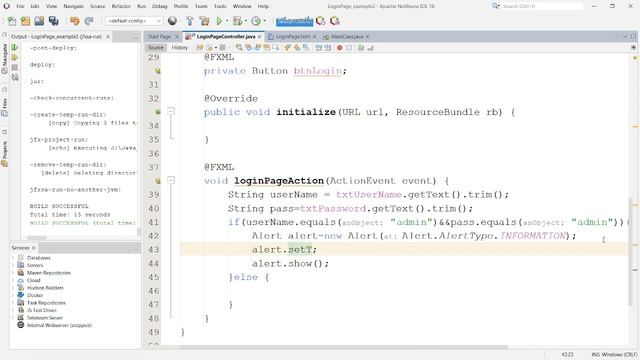This screenshot has width=640, height=360.
Task: Close the Output panel tab
Action: click(108, 37)
